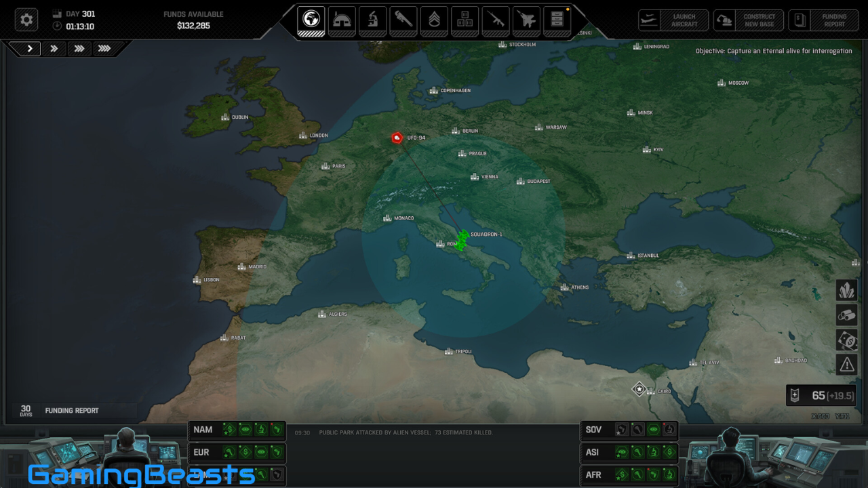Click the SOV region eye icon
The height and width of the screenshot is (488, 868).
[x=654, y=429]
